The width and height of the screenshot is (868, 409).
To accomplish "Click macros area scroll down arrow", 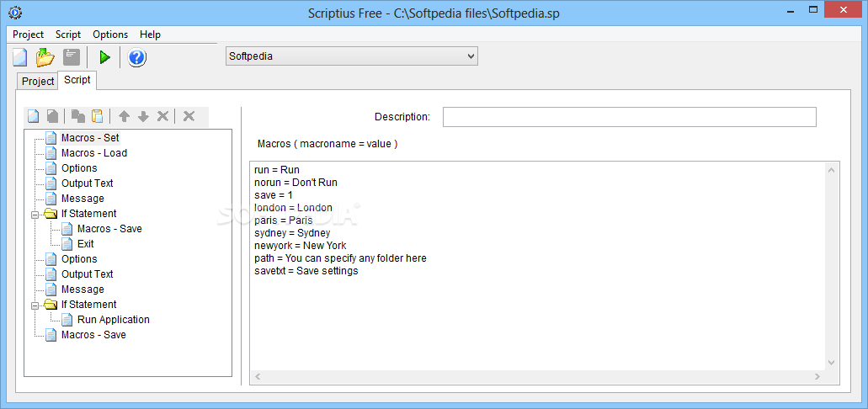I will (832, 363).
